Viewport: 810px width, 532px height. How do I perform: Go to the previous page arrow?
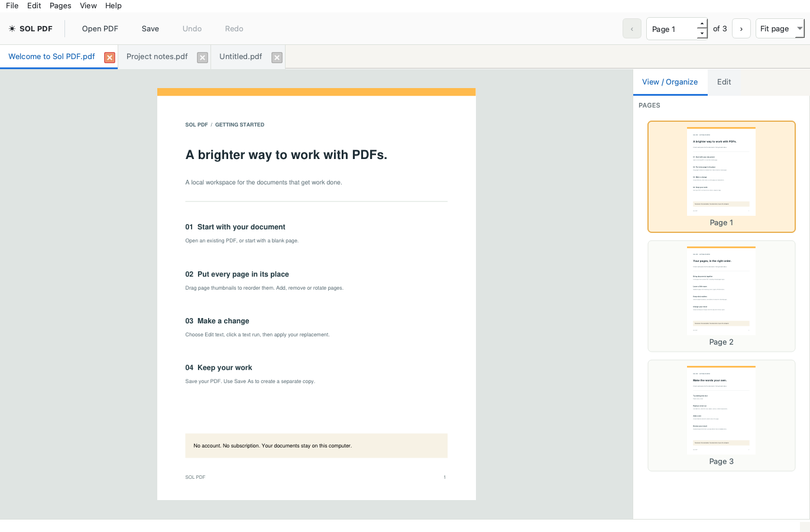tap(632, 28)
